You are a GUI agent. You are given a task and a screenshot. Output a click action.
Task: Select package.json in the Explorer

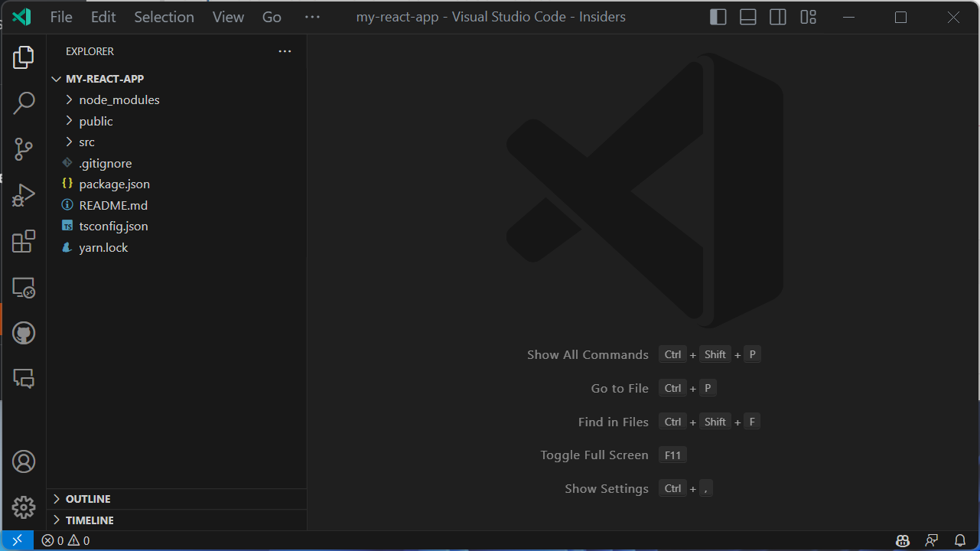point(113,184)
